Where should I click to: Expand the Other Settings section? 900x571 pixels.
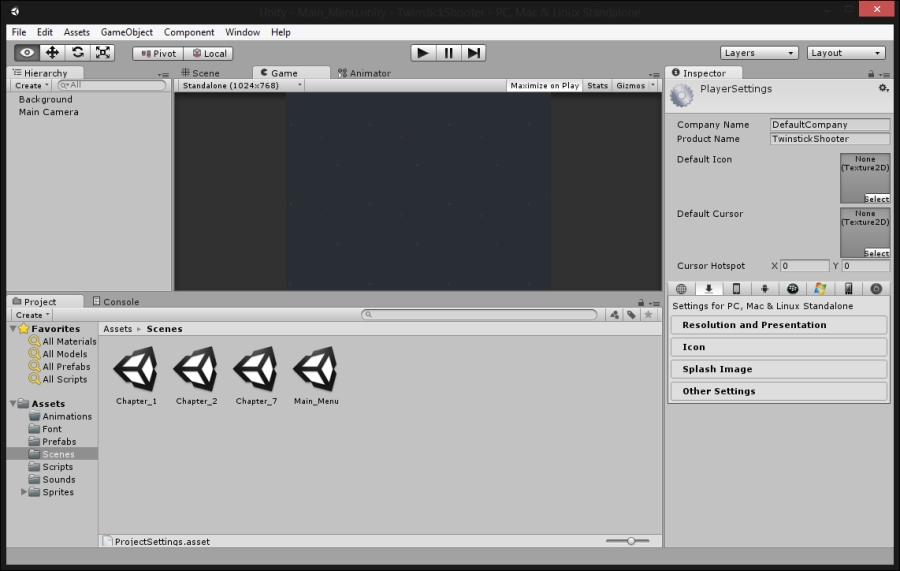pos(779,391)
